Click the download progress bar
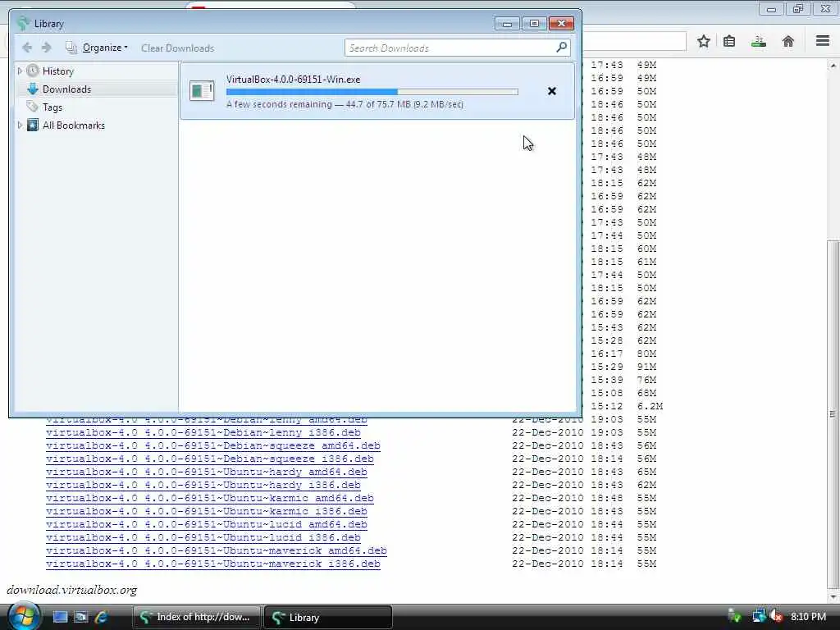The image size is (840, 630). coord(372,92)
